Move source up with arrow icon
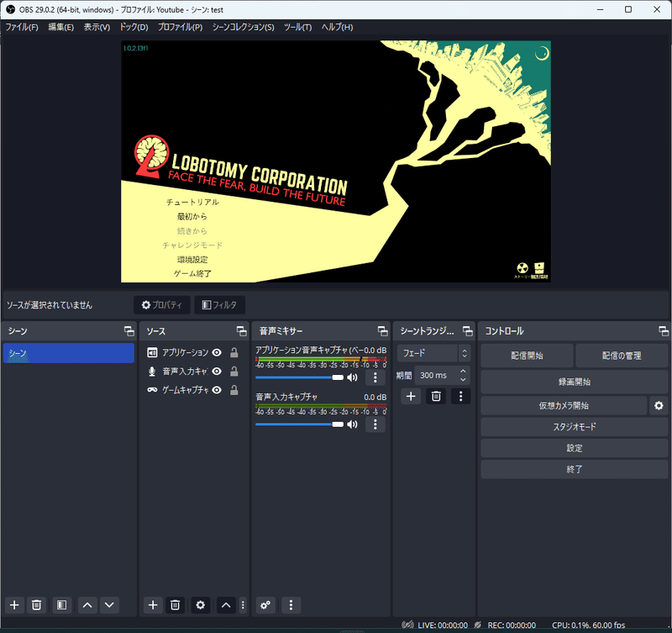Viewport: 672px width, 633px height. coord(226,604)
